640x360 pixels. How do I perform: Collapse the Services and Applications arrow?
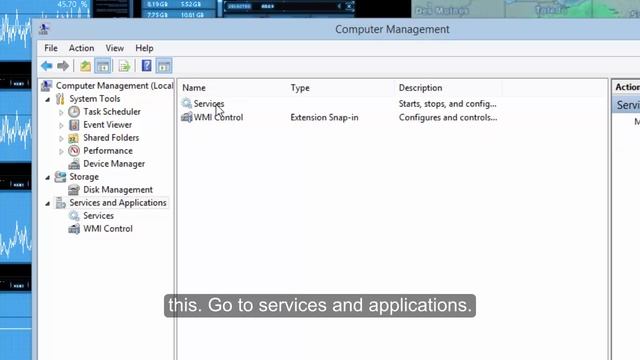click(x=48, y=203)
